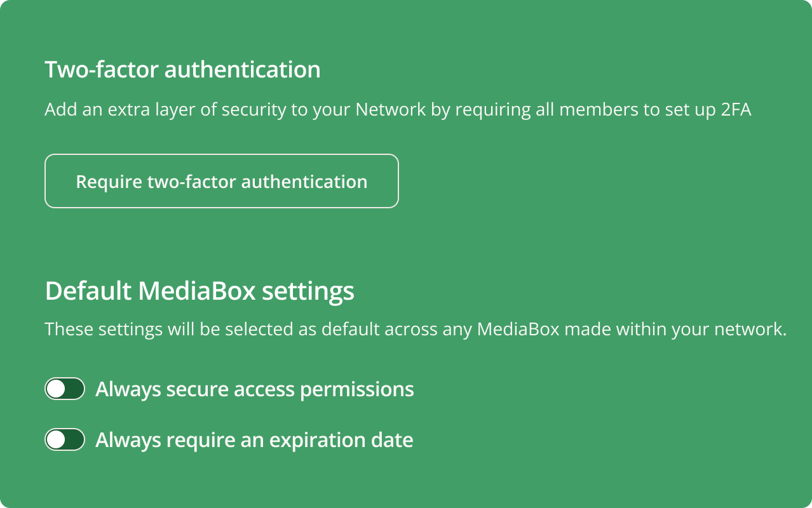Click the dark track of secure access toggle
812x508 pixels.
pyautogui.click(x=75, y=389)
